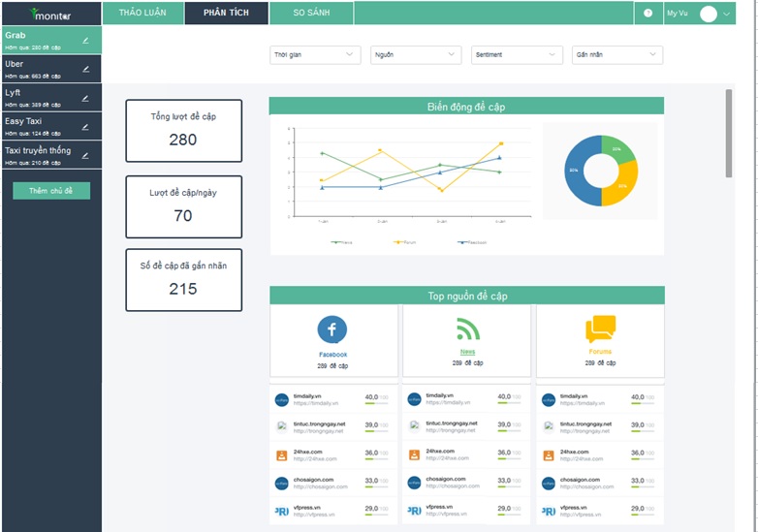The width and height of the screenshot is (758, 532).
Task: Toggle News series in chart legend
Action: point(341,242)
